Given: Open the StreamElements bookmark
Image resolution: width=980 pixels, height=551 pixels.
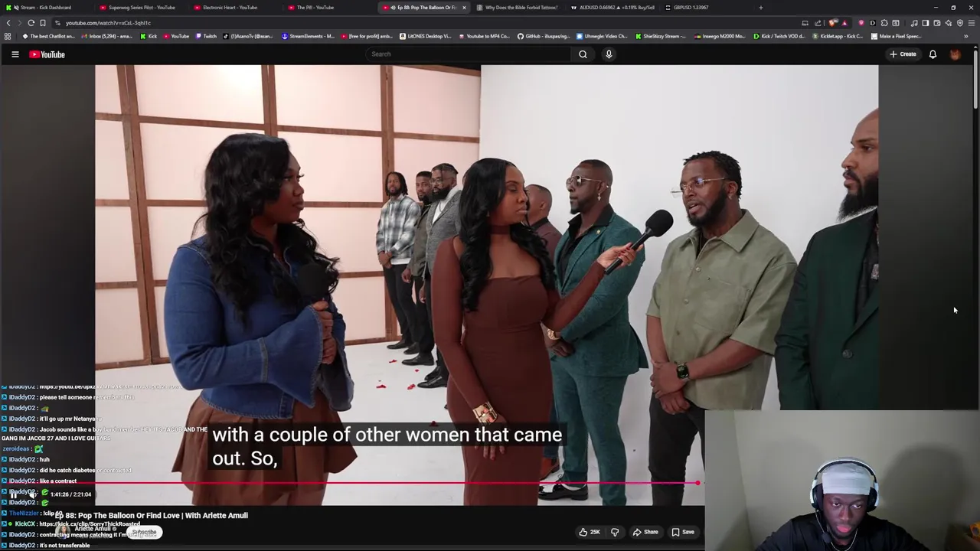Looking at the screenshot, I should [308, 36].
